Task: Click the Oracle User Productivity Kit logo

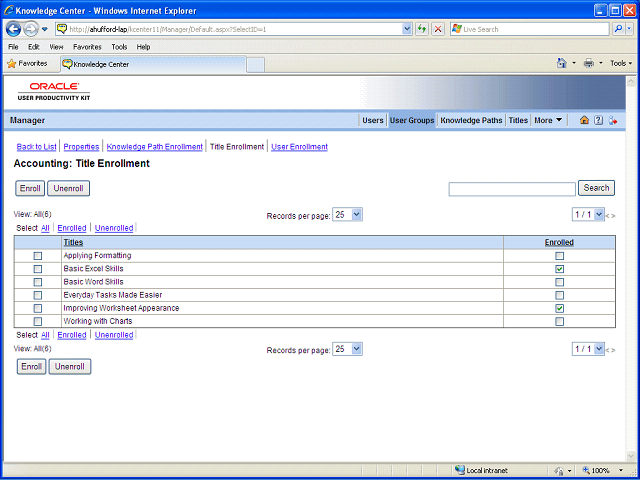Action: click(x=54, y=91)
